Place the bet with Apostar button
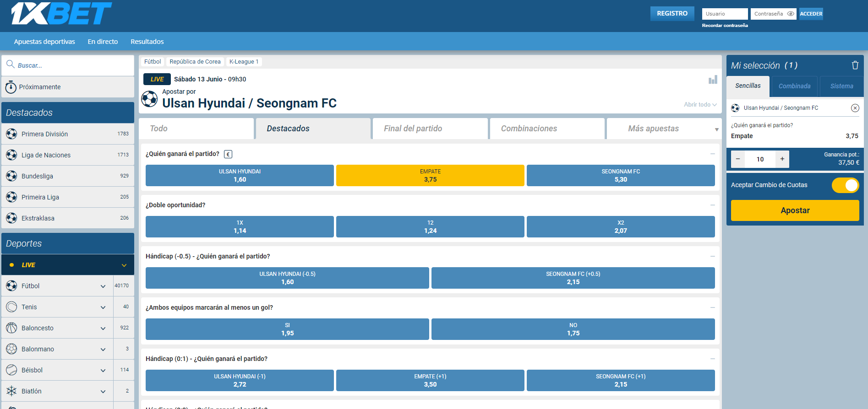The width and height of the screenshot is (868, 409). (795, 210)
